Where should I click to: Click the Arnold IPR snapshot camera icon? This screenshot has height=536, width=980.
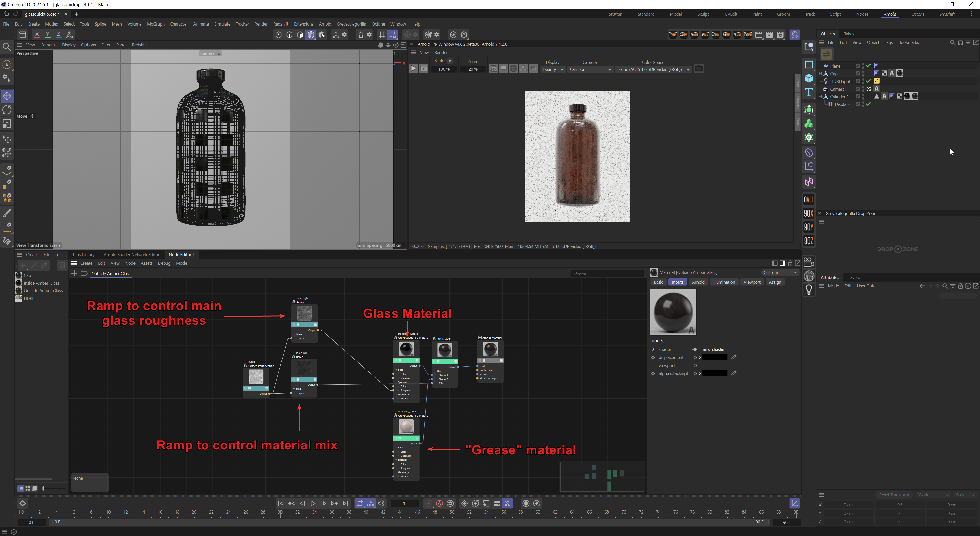[699, 69]
